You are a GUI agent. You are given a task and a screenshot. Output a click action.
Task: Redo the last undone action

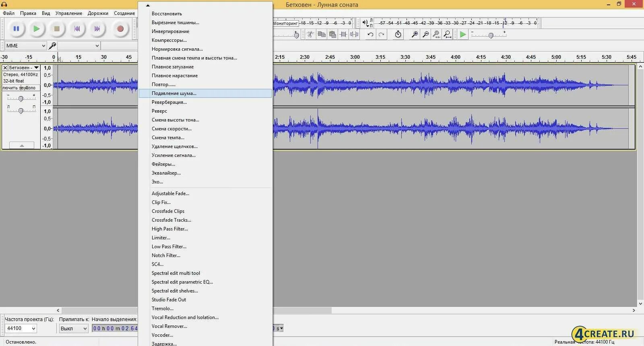tap(381, 35)
